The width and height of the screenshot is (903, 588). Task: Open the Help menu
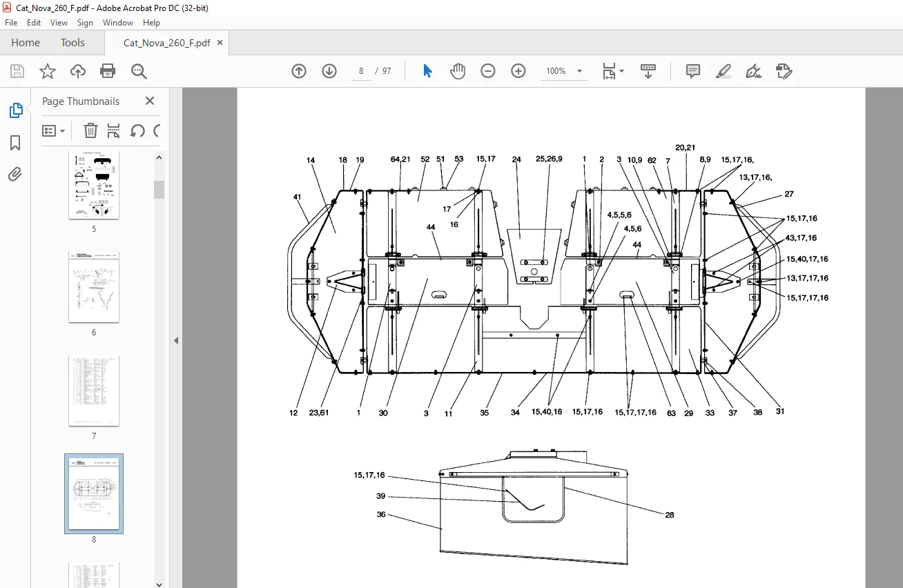coord(151,23)
